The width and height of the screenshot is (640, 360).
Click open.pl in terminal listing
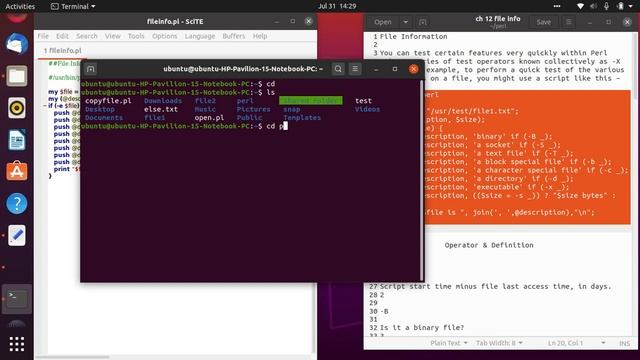(x=209, y=118)
